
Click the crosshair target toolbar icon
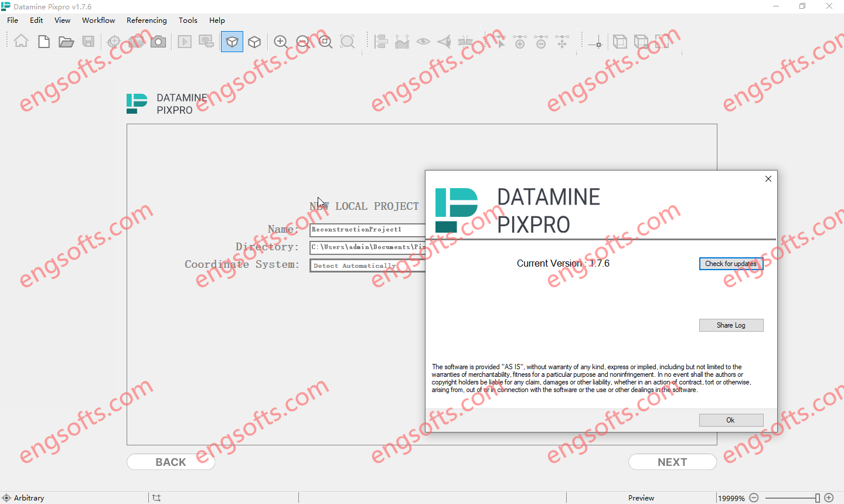tap(114, 42)
